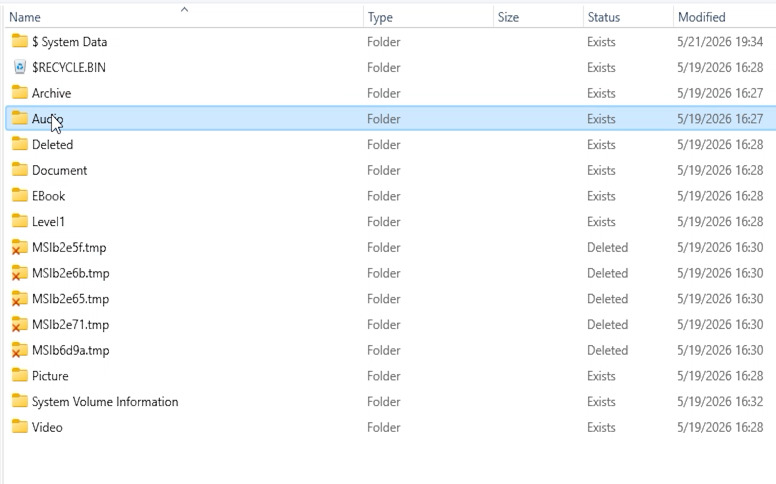Select the "System Volume Information" folder name
This screenshot has height=484, width=776.
click(105, 401)
